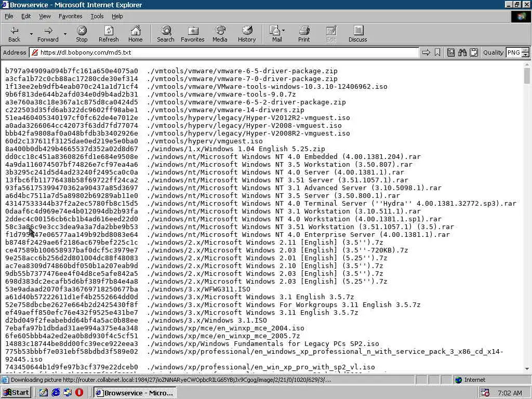Screen dimensions: 532x399
Task: Stop the page loading
Action: click(x=82, y=34)
